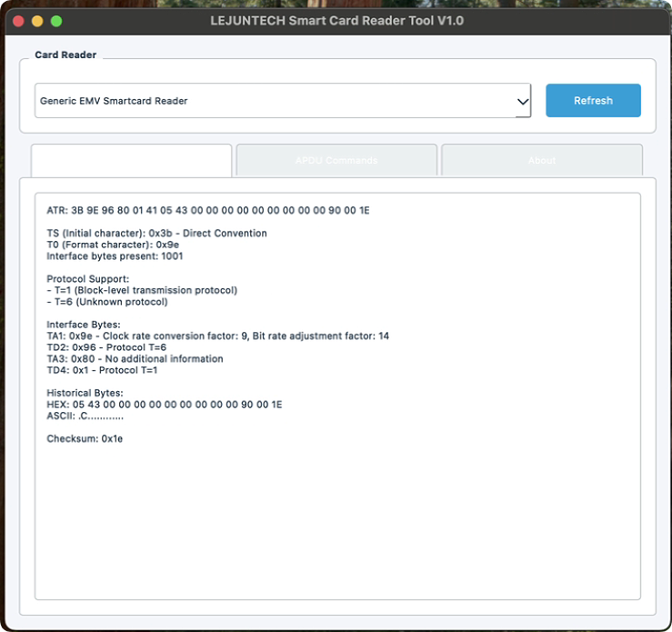
Task: Click the Checksum 0x1e line
Action: coord(85,438)
